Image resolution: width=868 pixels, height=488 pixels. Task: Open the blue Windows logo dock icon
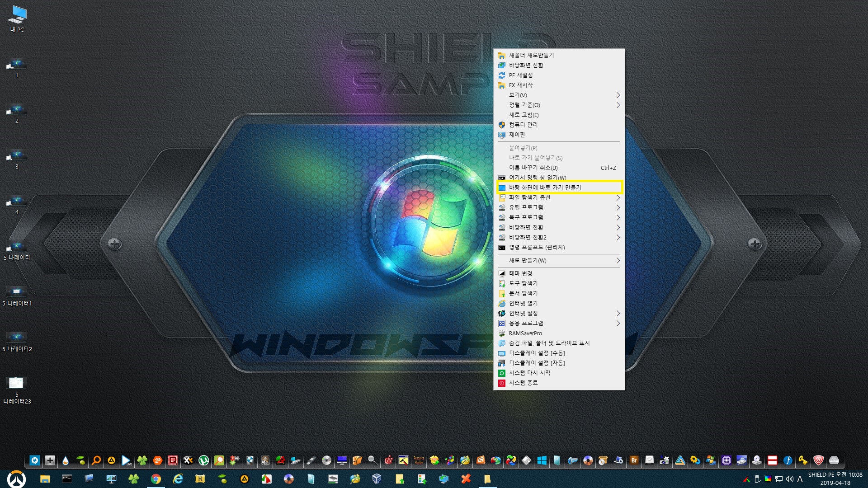pyautogui.click(x=542, y=460)
